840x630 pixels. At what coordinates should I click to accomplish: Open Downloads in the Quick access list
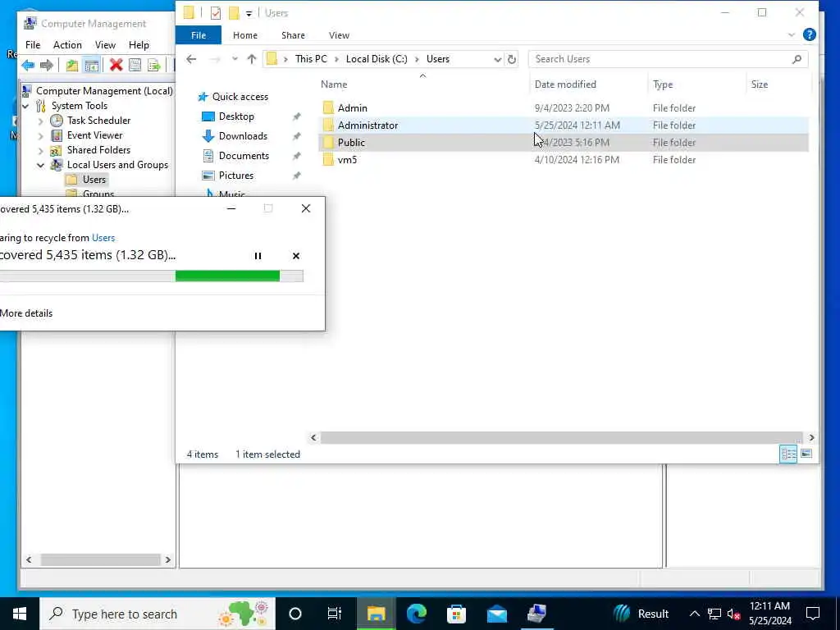(243, 136)
